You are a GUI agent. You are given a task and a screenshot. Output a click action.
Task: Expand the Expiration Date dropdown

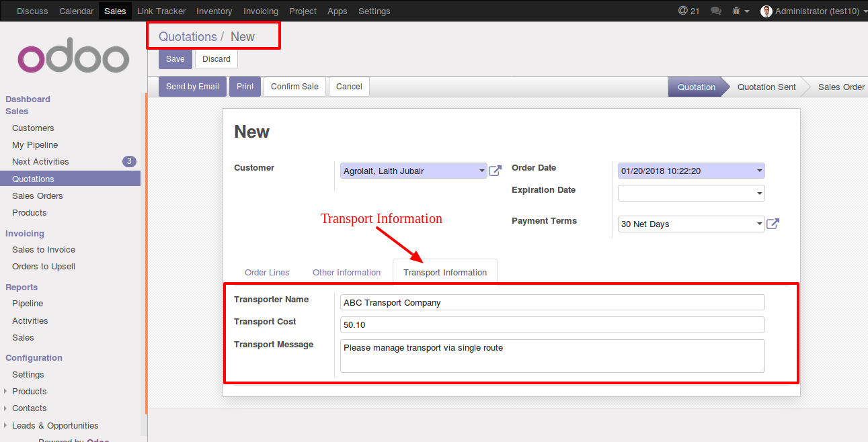pos(759,193)
